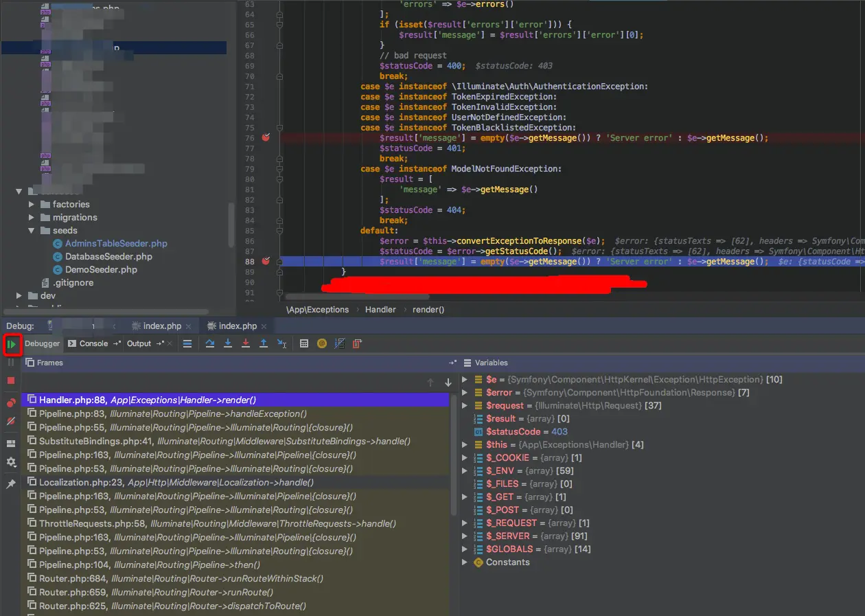Click Variables panel header icon

468,362
